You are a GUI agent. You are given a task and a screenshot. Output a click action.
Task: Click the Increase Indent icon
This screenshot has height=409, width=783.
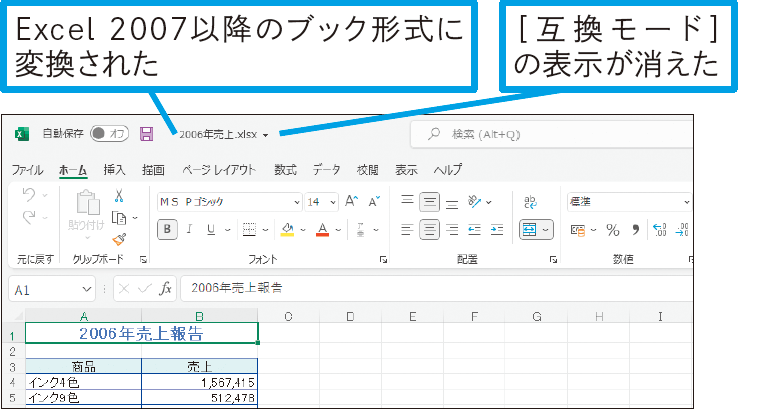pos(497,230)
